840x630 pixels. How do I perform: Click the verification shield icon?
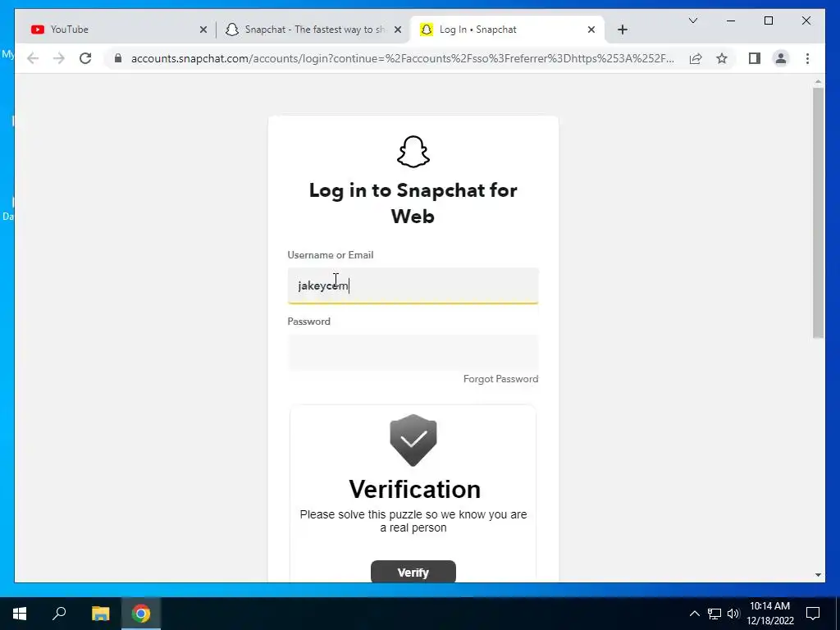[413, 440]
